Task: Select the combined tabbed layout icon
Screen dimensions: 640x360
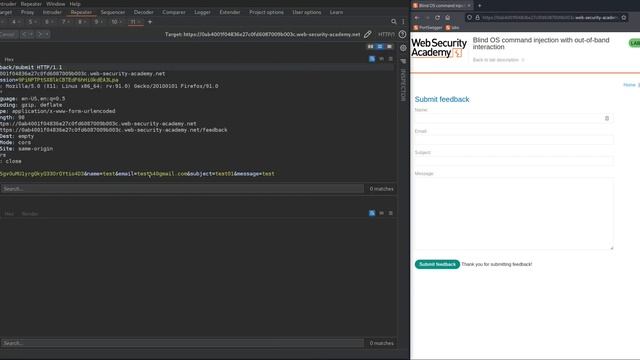Action: 389,47
